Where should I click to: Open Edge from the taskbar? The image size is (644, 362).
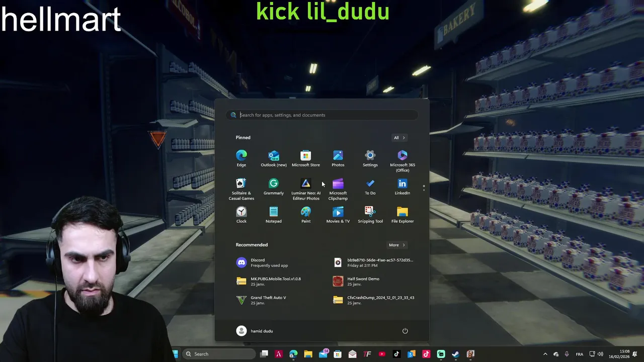(x=293, y=354)
